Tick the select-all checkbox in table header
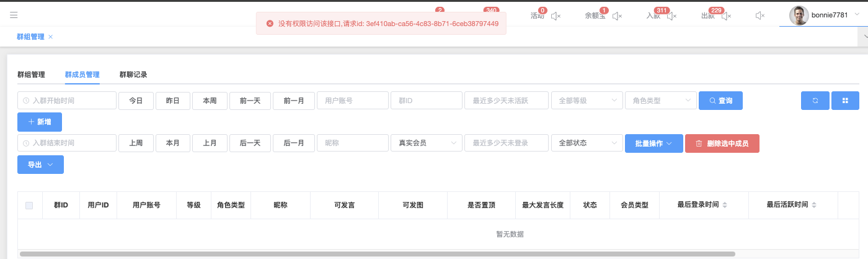The image size is (868, 259). click(29, 205)
